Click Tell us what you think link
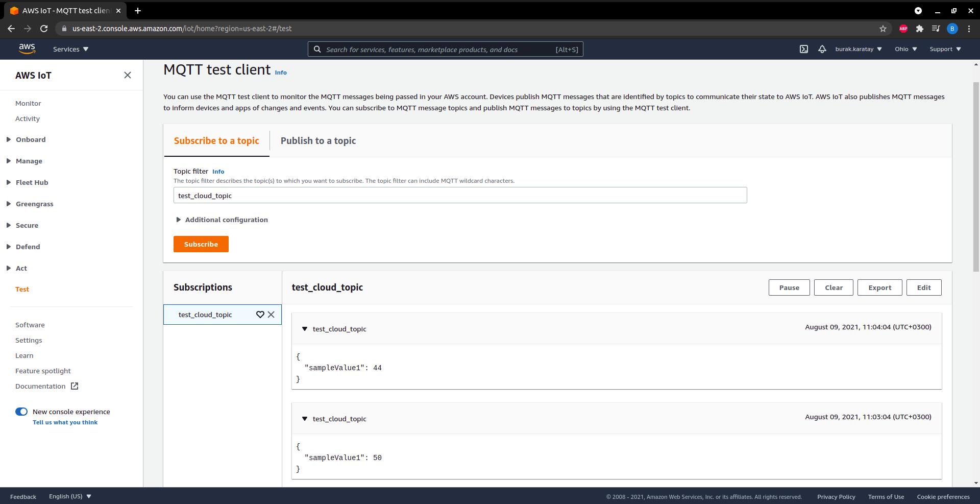 pos(65,422)
